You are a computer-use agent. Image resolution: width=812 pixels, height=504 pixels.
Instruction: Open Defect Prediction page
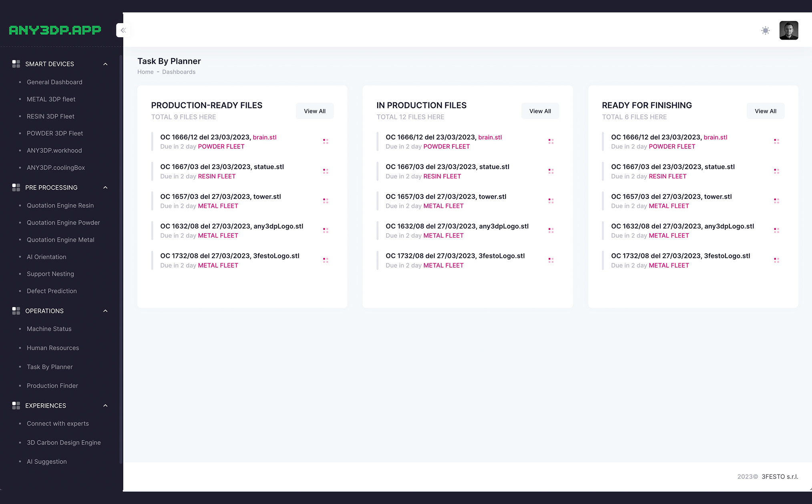(52, 291)
